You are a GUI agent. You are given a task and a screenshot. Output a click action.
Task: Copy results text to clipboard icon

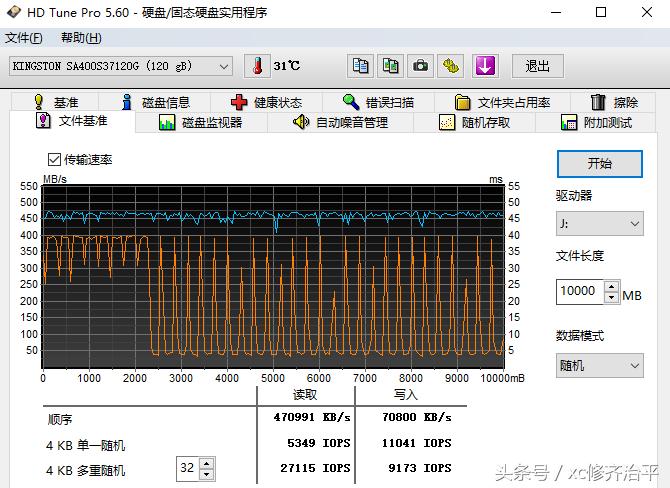click(x=360, y=66)
